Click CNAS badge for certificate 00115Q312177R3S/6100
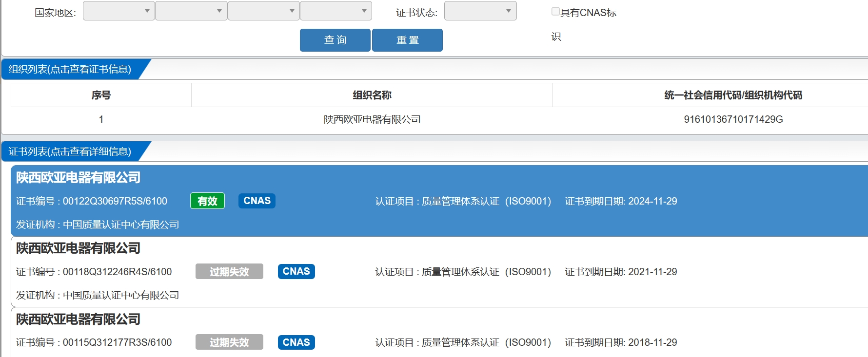 pos(296,342)
